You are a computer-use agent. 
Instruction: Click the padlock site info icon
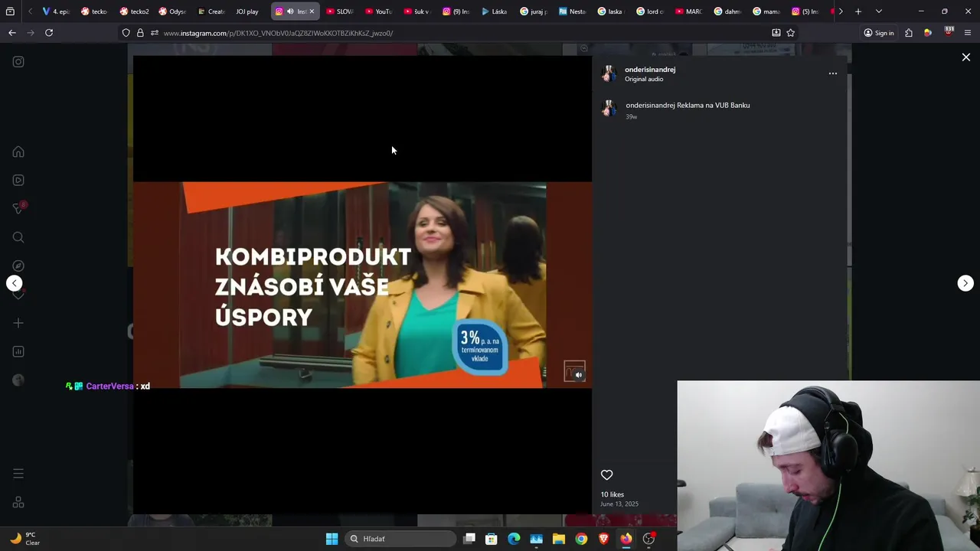(x=140, y=33)
